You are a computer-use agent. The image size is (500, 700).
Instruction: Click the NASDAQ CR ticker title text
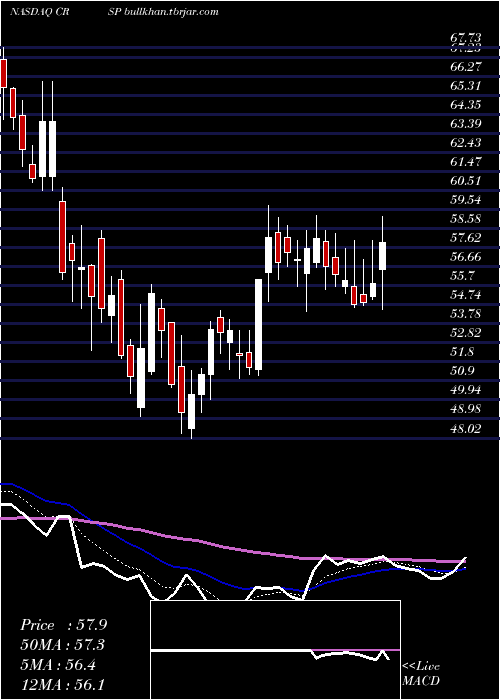point(42,12)
